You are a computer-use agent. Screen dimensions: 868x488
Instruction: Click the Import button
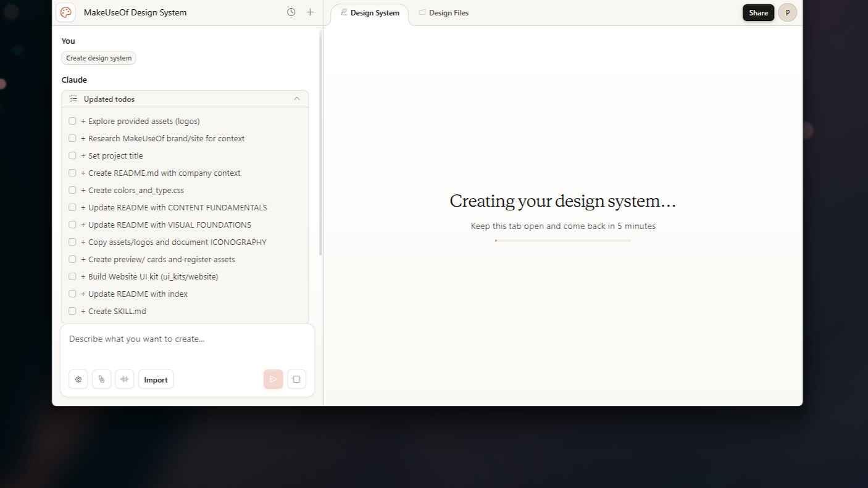tap(156, 379)
